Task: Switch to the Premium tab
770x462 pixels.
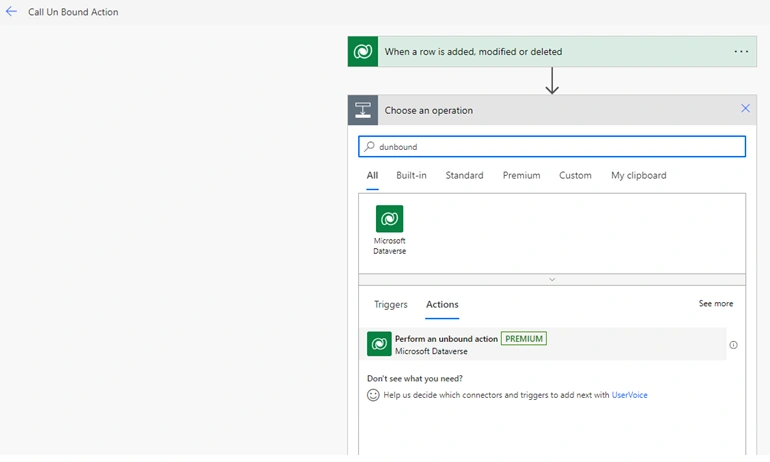Action: point(522,175)
